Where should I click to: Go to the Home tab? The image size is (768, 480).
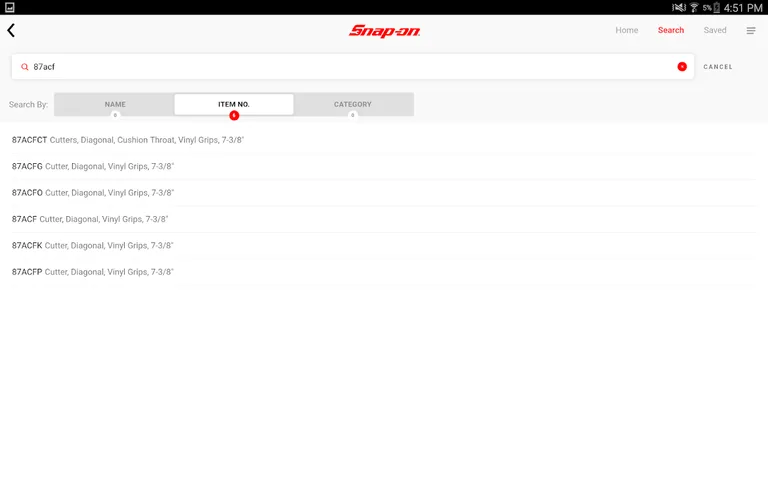click(626, 30)
